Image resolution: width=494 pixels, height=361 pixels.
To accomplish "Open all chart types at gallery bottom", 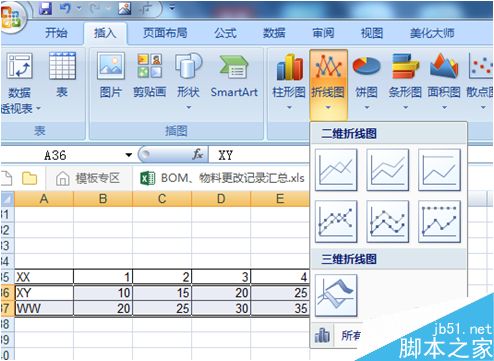I will (337, 335).
